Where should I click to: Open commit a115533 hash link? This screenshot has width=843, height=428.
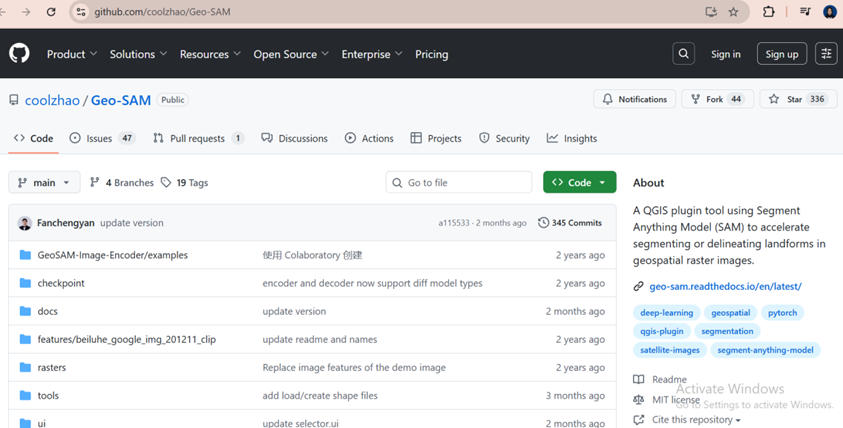tap(454, 223)
